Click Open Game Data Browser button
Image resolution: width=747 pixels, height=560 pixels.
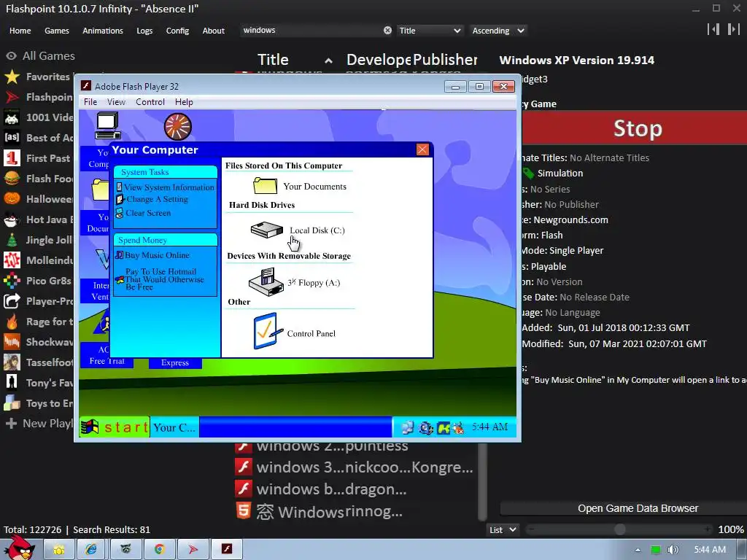pos(638,508)
